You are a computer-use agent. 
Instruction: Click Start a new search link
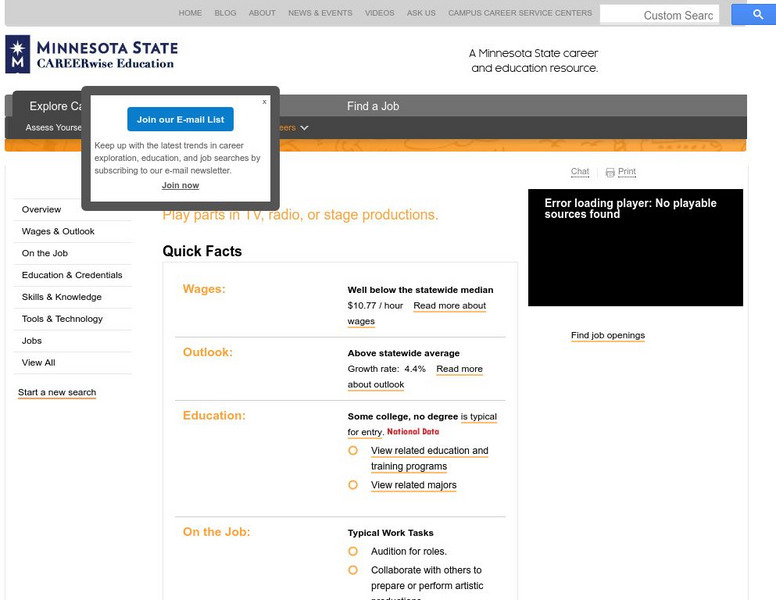57,392
